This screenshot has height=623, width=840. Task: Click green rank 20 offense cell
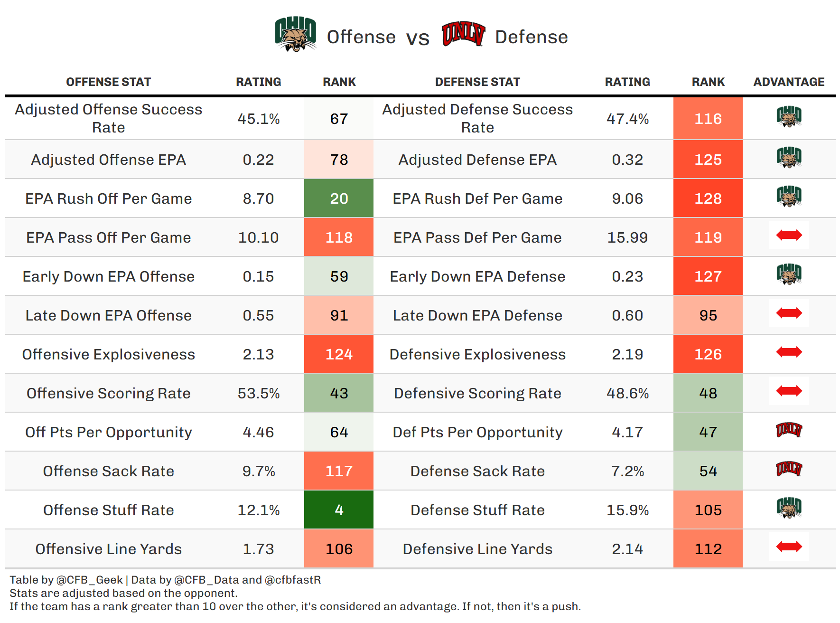[x=339, y=198]
